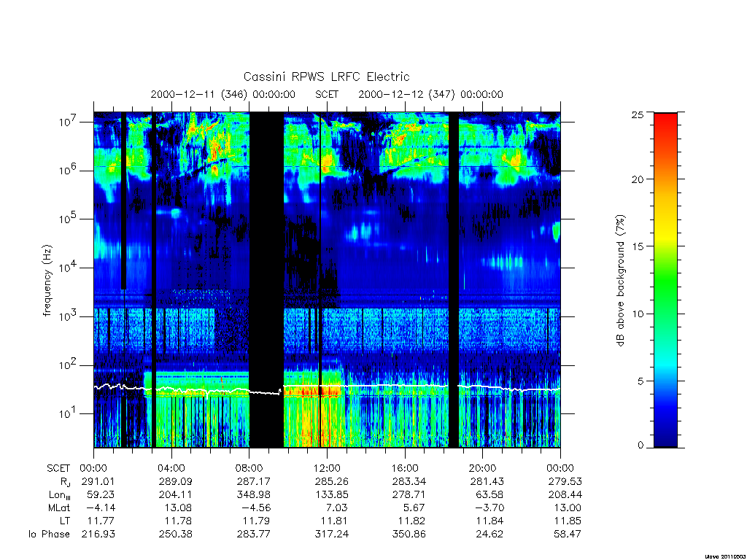
Task: Click the wide black data gap after 08:00
Action: [267, 280]
